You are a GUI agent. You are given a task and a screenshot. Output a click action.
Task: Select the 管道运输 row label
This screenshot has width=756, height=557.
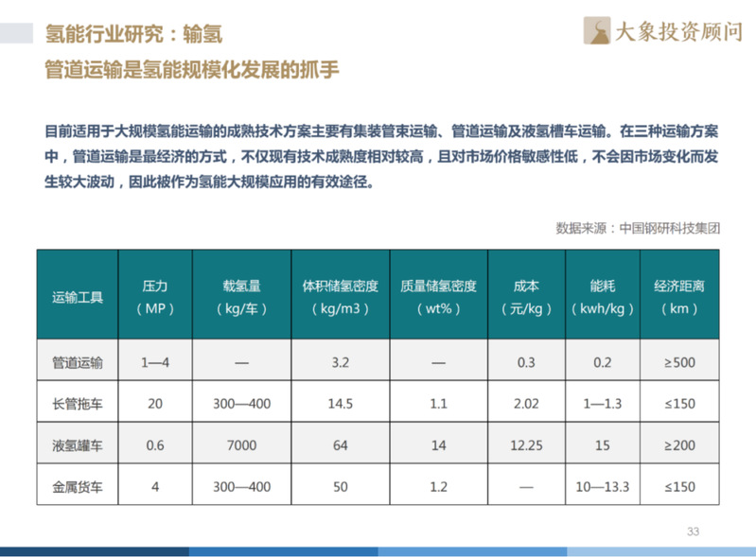[78, 361]
